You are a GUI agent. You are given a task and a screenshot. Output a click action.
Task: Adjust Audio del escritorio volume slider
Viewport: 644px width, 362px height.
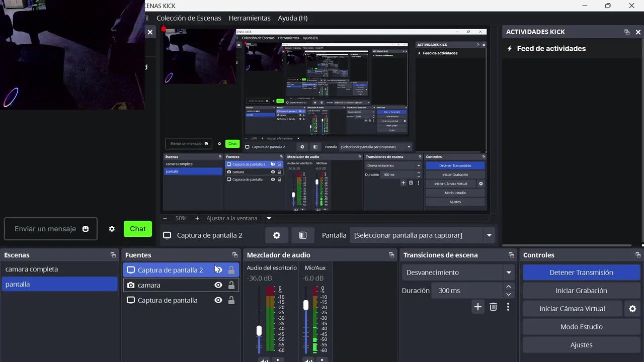click(x=259, y=330)
